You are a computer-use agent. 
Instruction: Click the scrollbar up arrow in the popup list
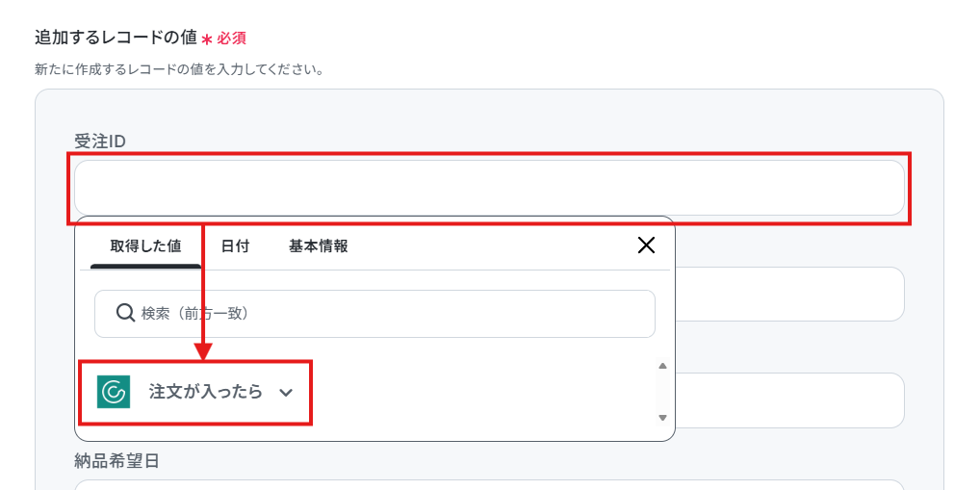coord(663,366)
